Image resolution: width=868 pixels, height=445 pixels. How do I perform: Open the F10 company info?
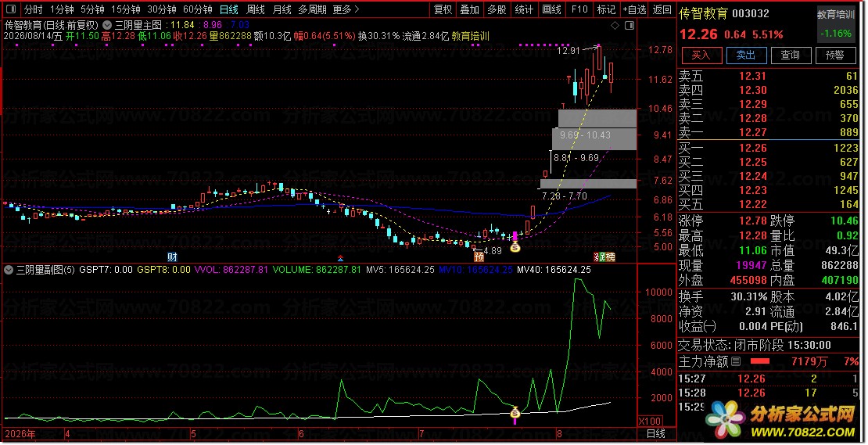pos(579,9)
